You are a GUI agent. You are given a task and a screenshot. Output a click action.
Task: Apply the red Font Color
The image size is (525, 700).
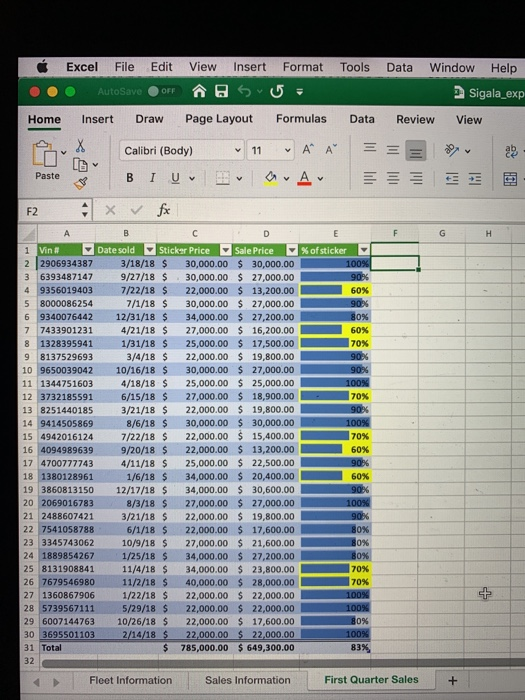click(304, 179)
